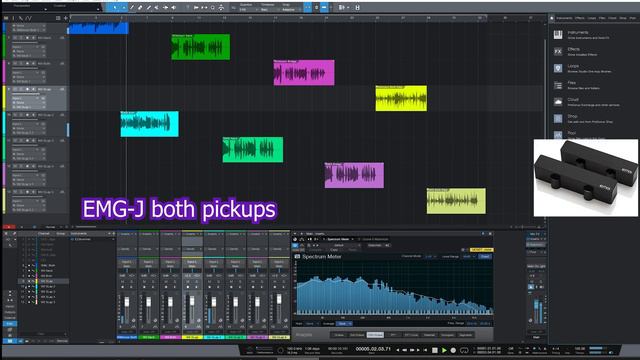Select Waterfall analysis mode
Screen dimensions: 640x360
click(429, 335)
